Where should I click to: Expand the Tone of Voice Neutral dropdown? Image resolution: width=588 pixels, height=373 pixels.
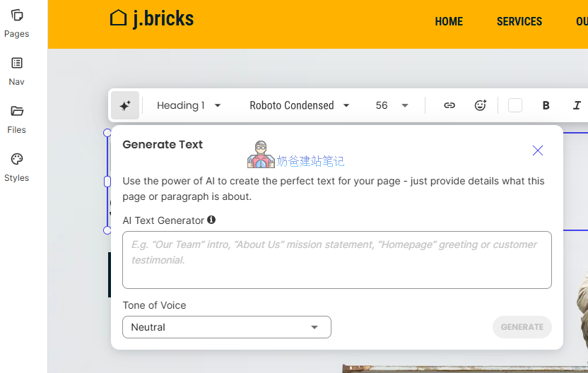coord(226,327)
